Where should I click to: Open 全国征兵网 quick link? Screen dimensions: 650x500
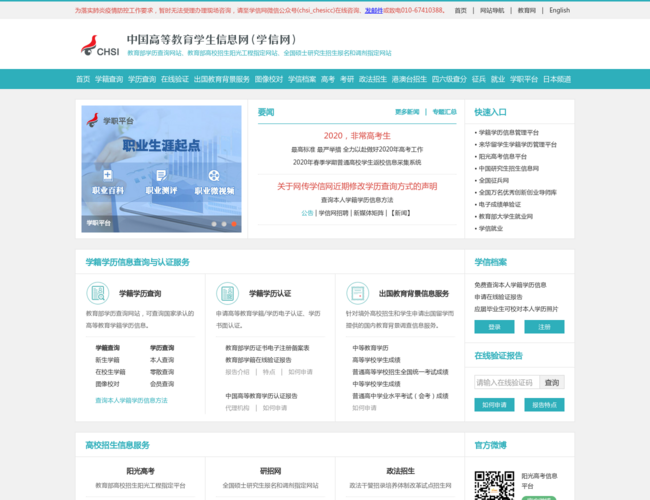[x=494, y=181]
